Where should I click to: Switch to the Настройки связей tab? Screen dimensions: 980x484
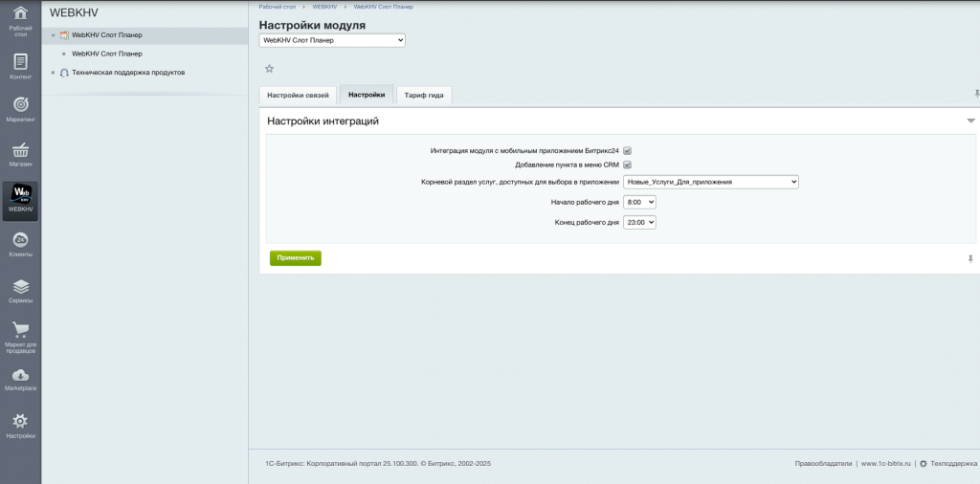coord(298,95)
